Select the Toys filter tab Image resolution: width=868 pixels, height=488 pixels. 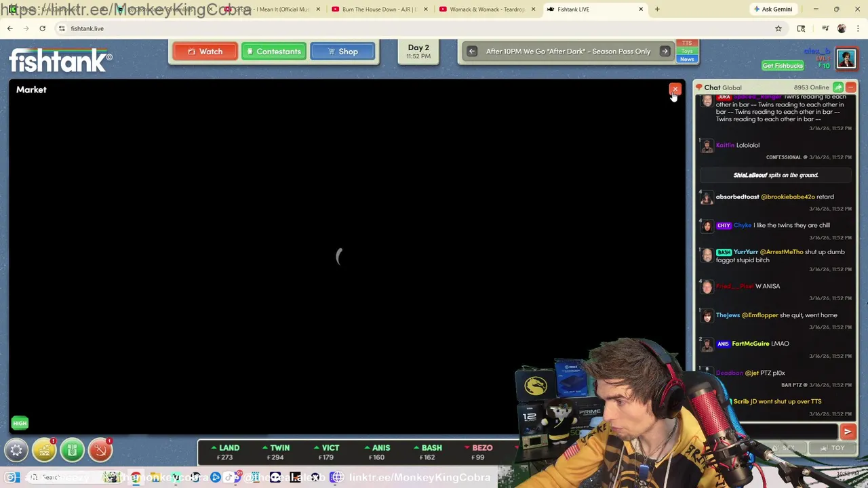[x=687, y=52]
